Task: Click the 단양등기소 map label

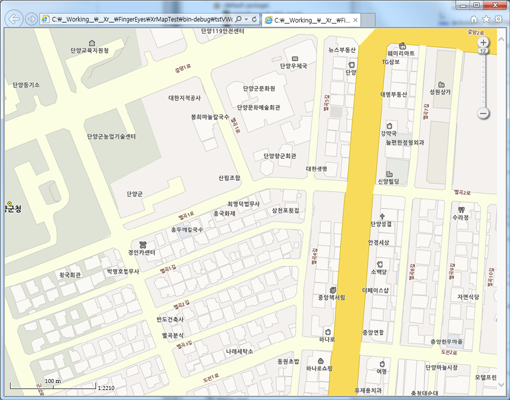Action: (x=26, y=85)
